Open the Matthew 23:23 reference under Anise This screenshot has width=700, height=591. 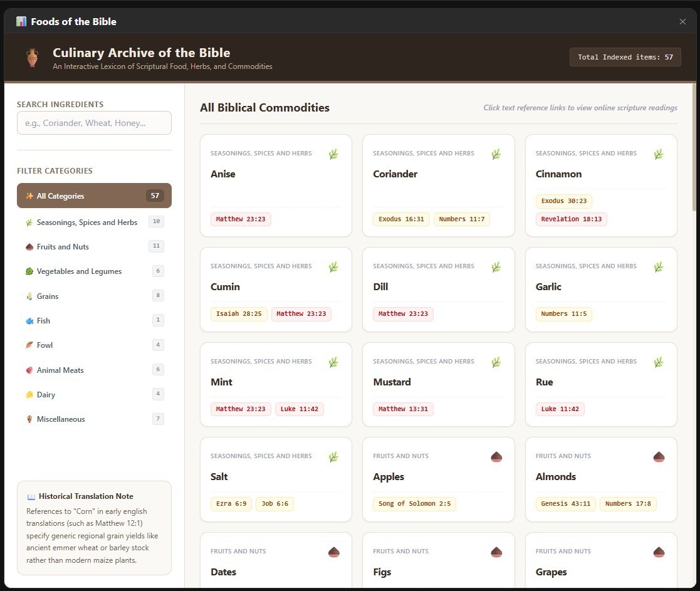(241, 219)
